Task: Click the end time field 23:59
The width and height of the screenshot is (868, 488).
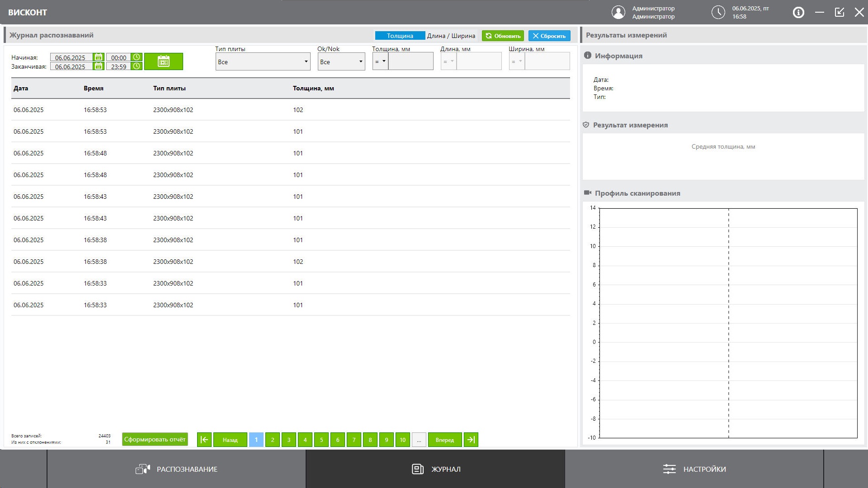Action: point(118,66)
